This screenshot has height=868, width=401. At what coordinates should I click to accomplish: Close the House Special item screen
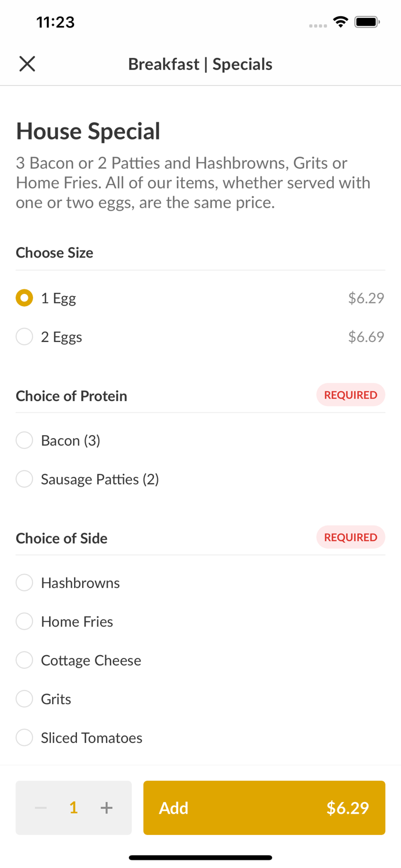click(27, 64)
